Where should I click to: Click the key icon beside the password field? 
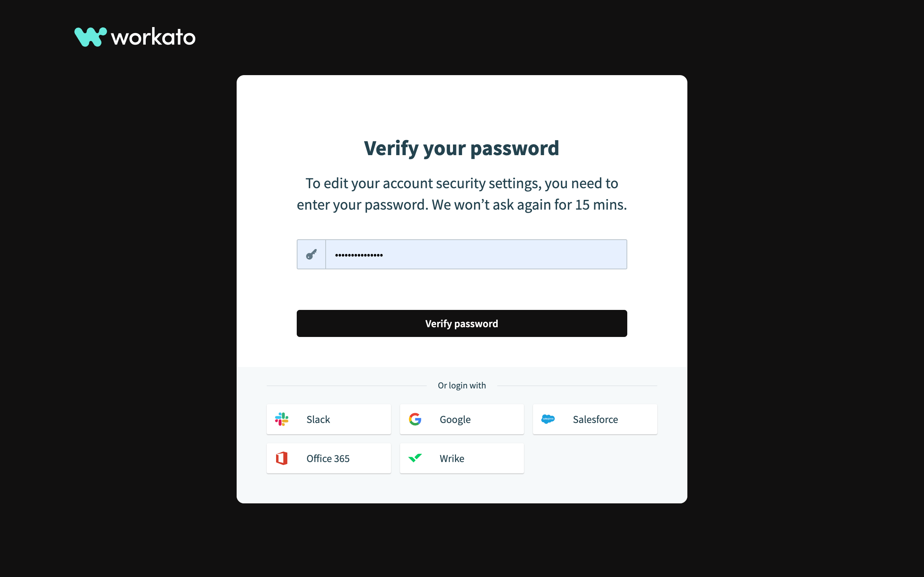pos(311,254)
